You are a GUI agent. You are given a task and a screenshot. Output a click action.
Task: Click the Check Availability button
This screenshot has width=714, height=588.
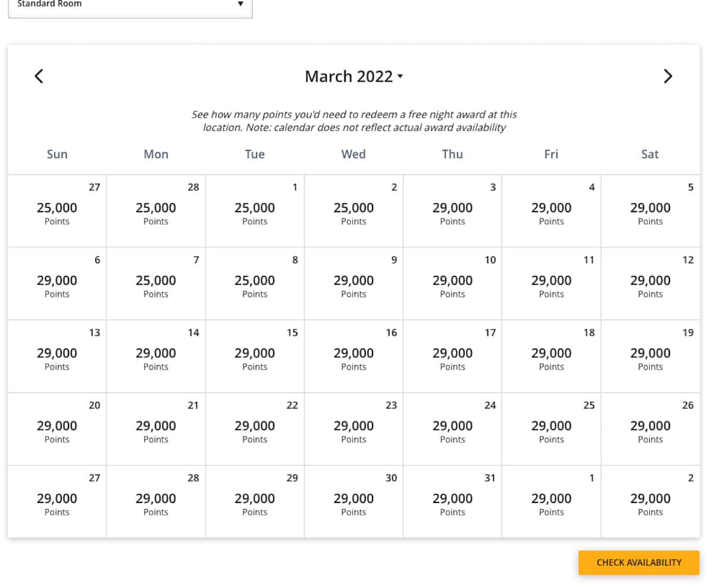pyautogui.click(x=639, y=562)
